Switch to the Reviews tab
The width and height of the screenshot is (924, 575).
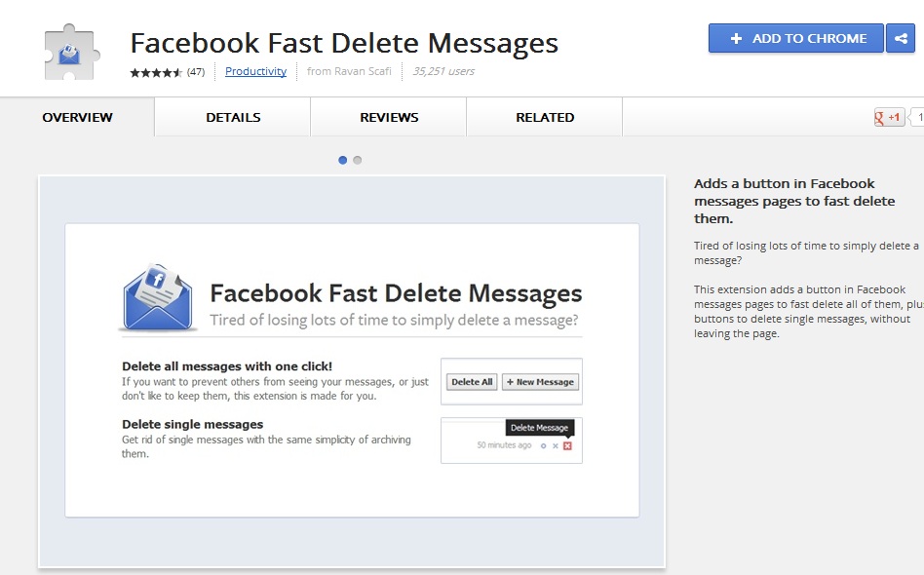[x=389, y=117]
